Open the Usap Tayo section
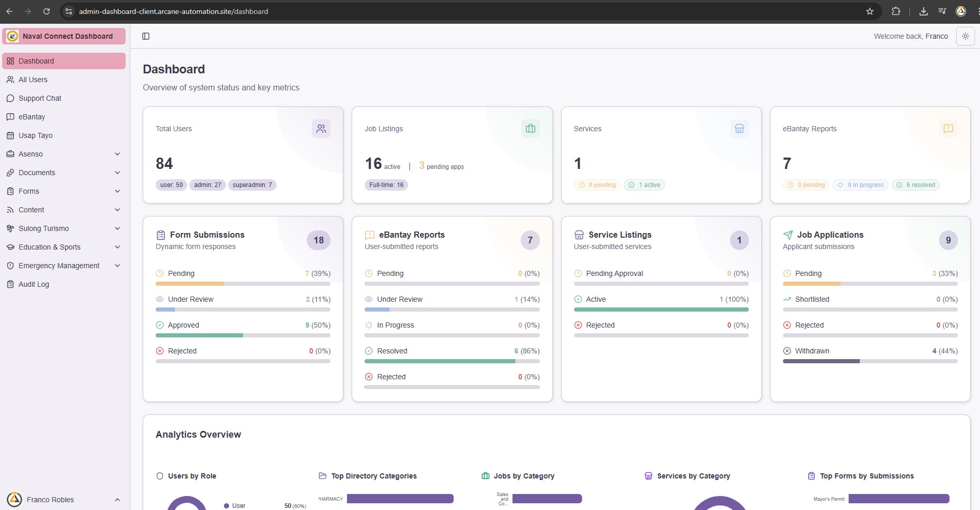This screenshot has height=510, width=980. (64, 135)
